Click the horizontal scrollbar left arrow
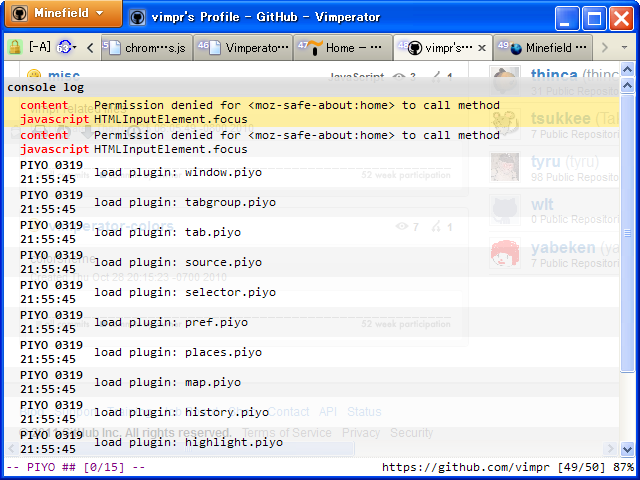Screen dimensions: 640x480 pyautogui.click(x=11, y=449)
